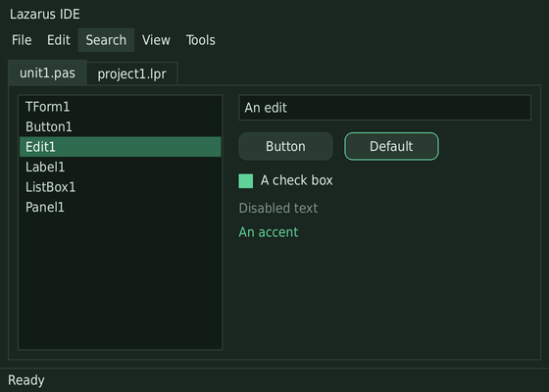Switch to the project1.lpr tab

(x=132, y=73)
